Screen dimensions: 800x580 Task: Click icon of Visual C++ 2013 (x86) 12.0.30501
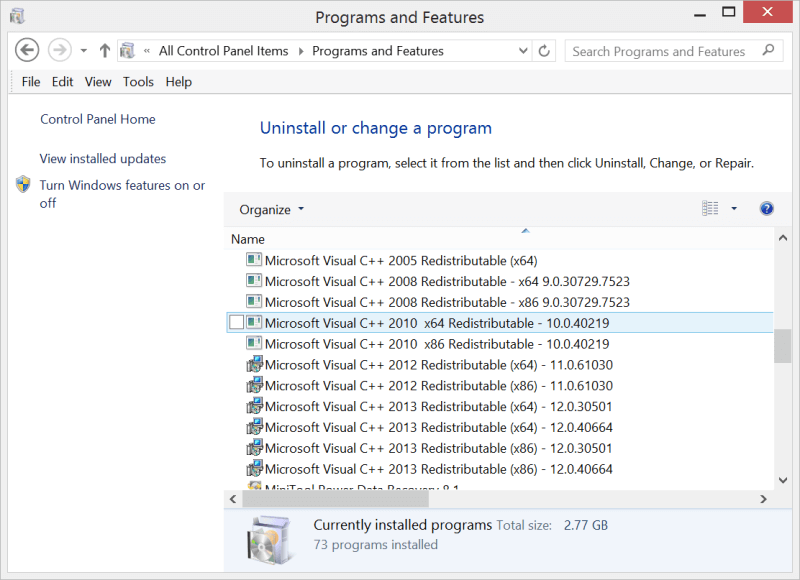click(255, 448)
